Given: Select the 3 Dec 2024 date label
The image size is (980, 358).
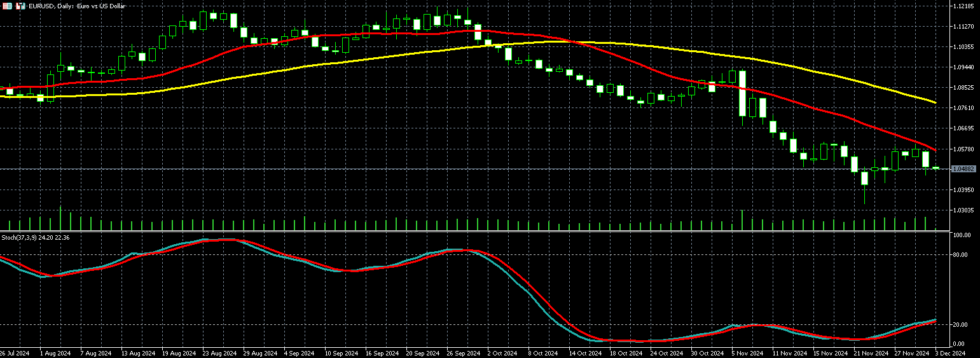Looking at the screenshot, I should click(x=951, y=353).
